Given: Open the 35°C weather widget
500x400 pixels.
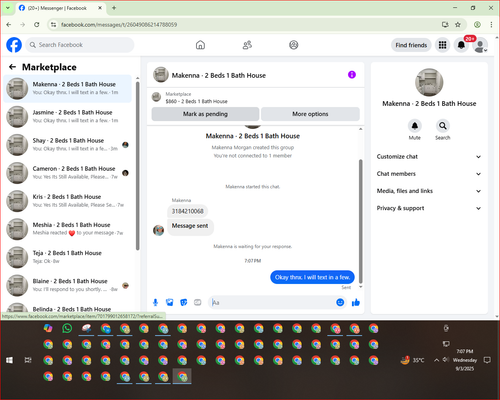Looking at the screenshot, I should click(x=413, y=360).
